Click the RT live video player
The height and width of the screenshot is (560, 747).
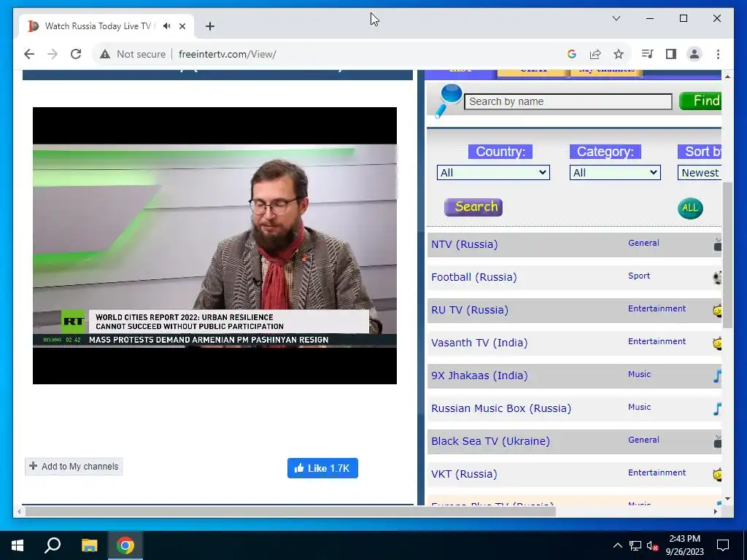[215, 246]
